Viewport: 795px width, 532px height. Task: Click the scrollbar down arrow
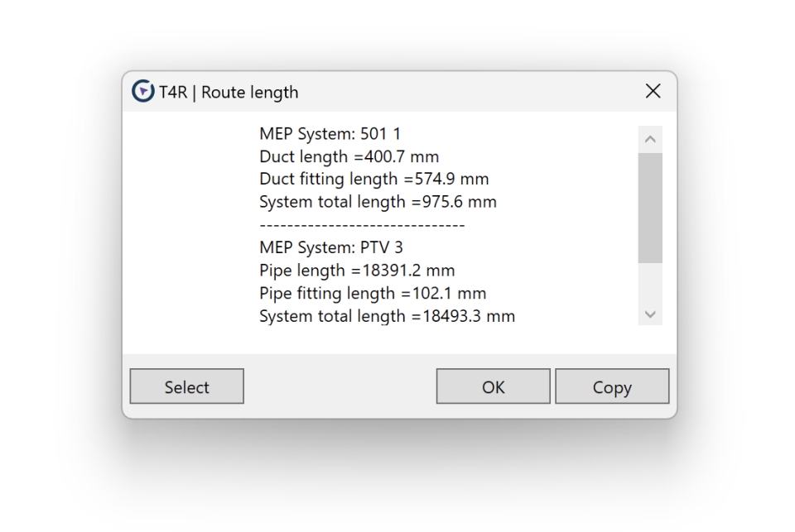pos(650,314)
